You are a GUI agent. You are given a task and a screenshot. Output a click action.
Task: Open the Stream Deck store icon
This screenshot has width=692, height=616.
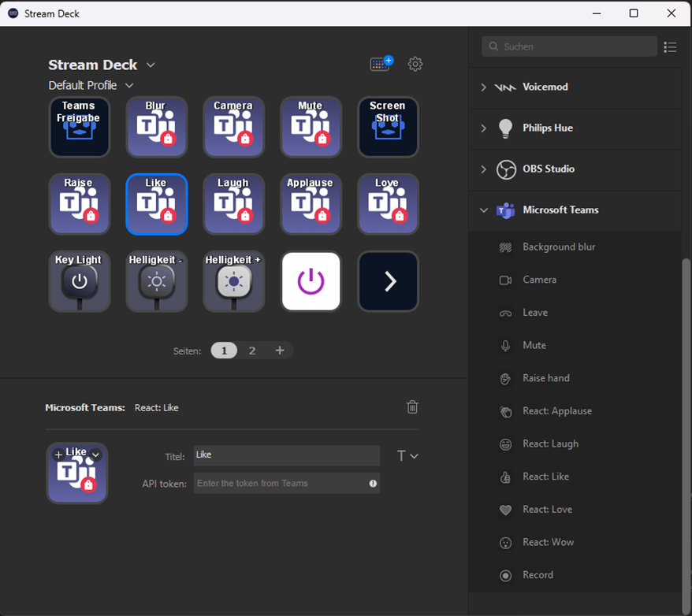pyautogui.click(x=381, y=64)
